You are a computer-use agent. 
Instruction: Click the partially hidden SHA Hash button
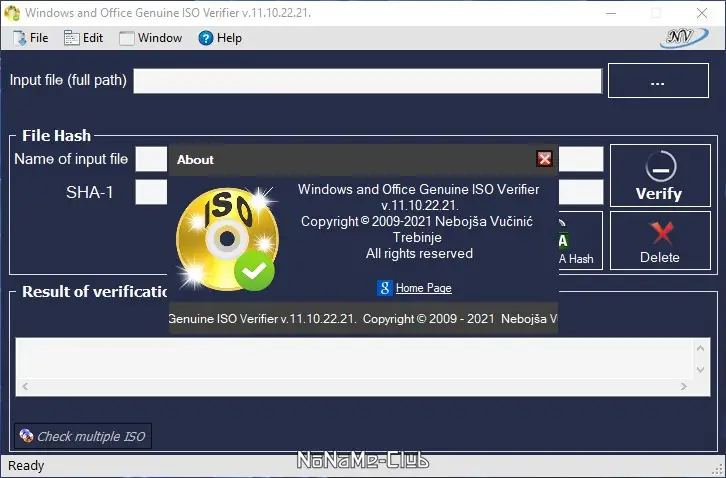(x=581, y=240)
